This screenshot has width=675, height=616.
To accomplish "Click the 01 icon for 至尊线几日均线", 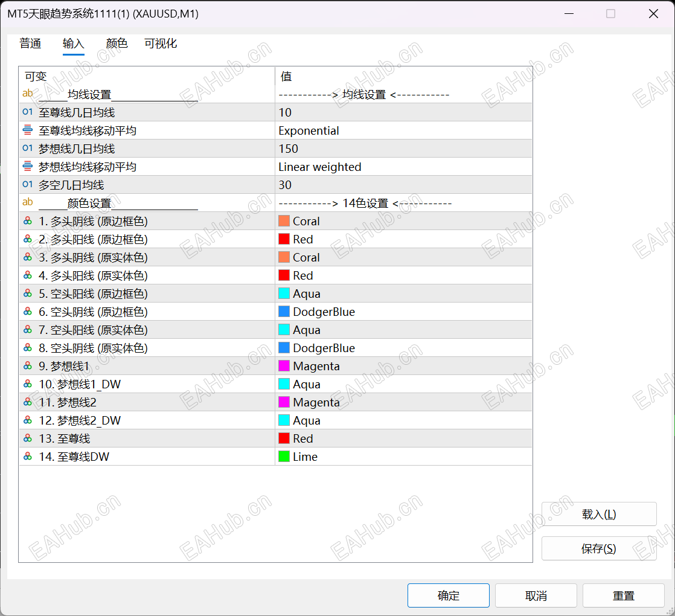I will pyautogui.click(x=28, y=112).
